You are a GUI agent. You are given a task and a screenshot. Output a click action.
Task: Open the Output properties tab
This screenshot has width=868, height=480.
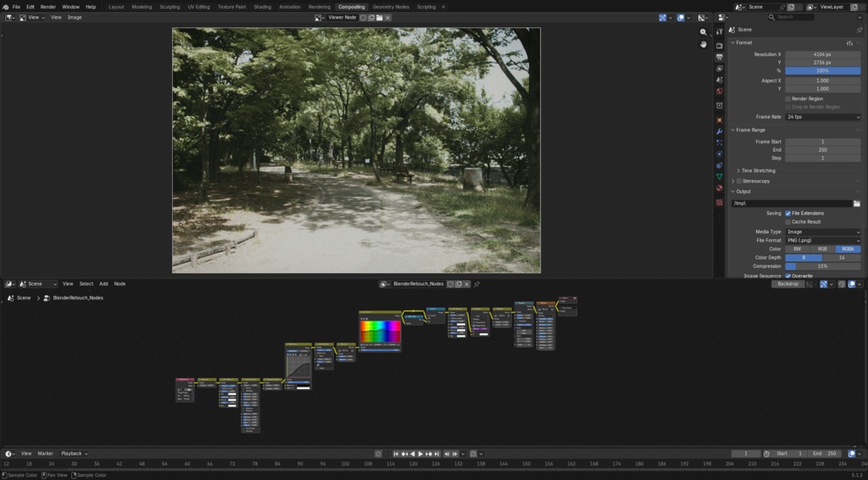(x=719, y=57)
